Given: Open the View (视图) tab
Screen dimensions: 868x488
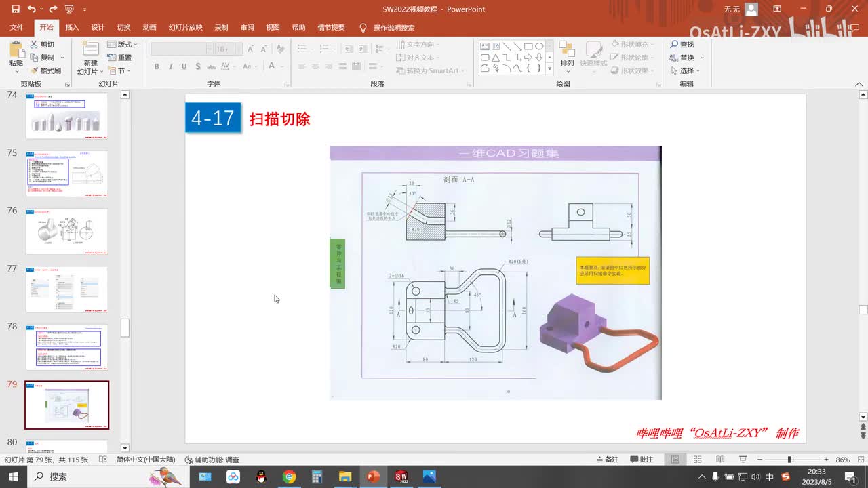Looking at the screenshot, I should (273, 28).
